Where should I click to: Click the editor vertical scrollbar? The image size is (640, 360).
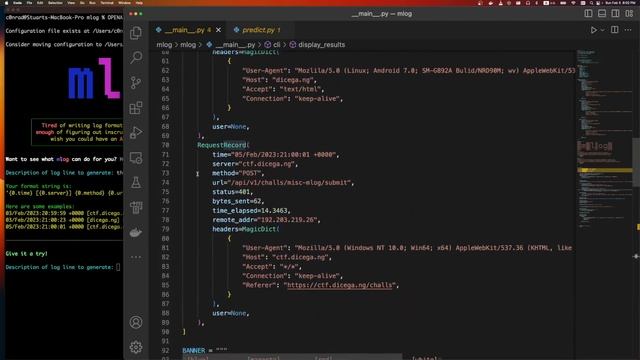point(636,163)
